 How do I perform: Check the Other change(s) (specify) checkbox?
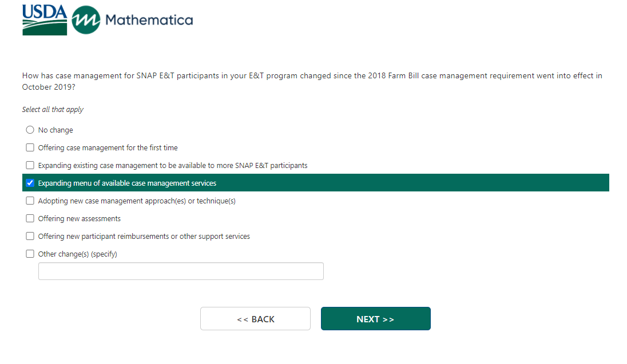pyautogui.click(x=30, y=254)
